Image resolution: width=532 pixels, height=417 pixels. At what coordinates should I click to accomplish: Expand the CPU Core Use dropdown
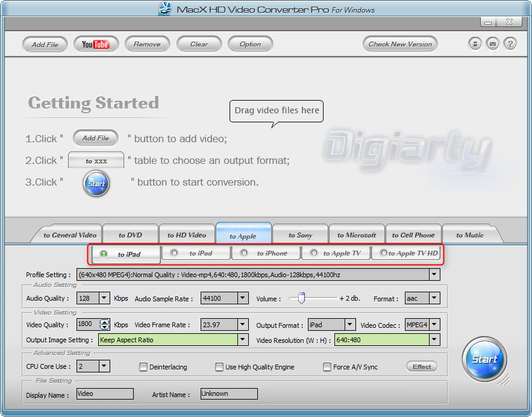point(104,366)
